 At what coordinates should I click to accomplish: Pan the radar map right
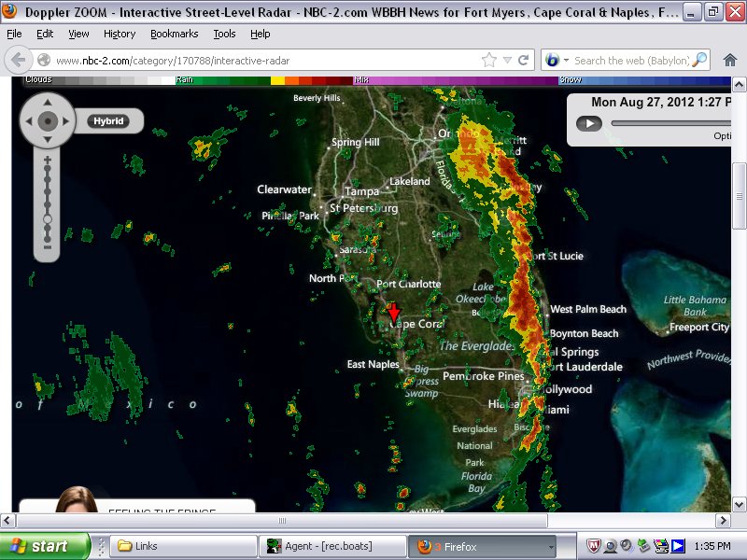[x=66, y=121]
